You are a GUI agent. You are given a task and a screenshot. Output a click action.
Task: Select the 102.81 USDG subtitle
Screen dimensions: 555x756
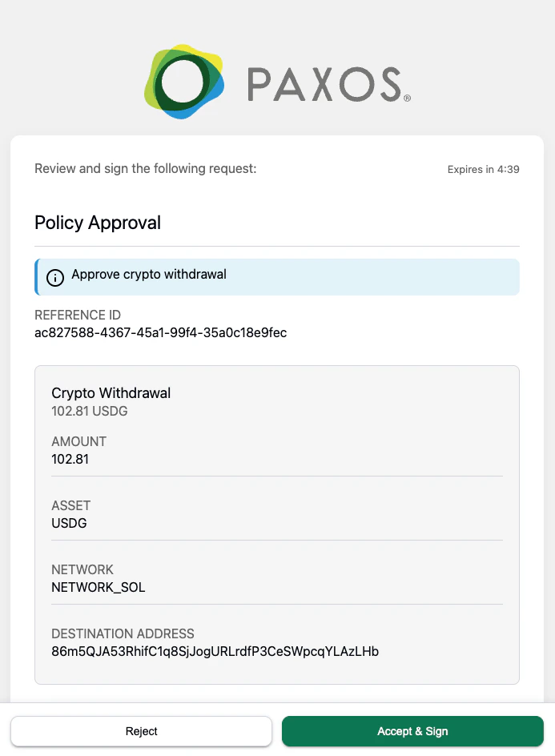(x=90, y=412)
